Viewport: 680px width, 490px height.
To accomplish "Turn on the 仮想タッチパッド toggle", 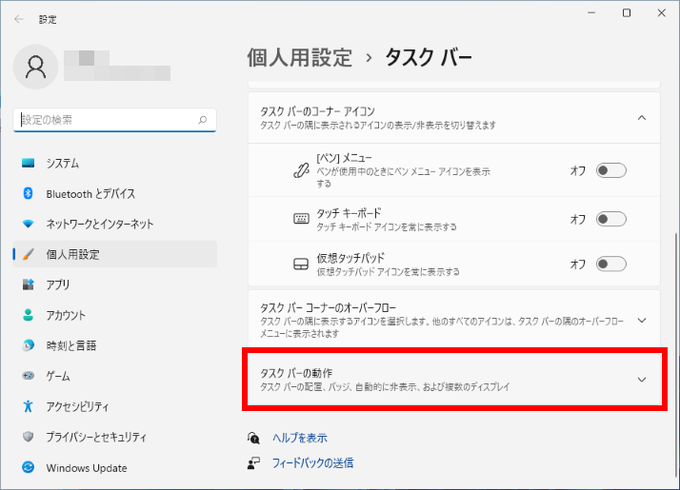I will (611, 264).
